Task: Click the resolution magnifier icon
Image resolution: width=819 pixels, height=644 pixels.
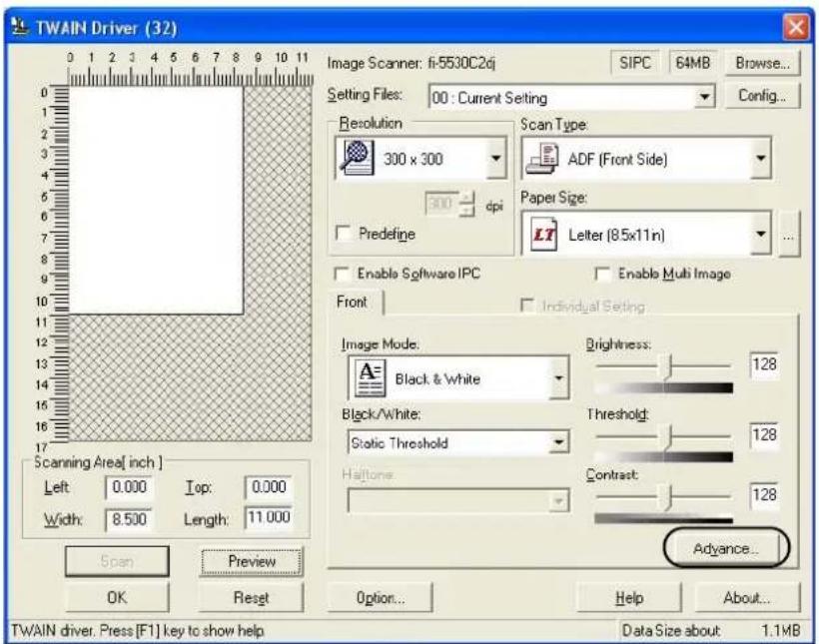Action: pos(357,157)
